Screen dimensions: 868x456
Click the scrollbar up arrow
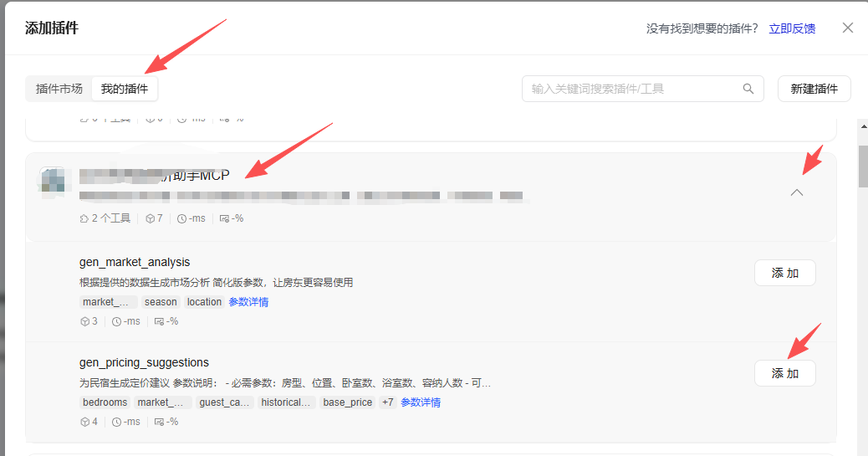click(x=863, y=126)
